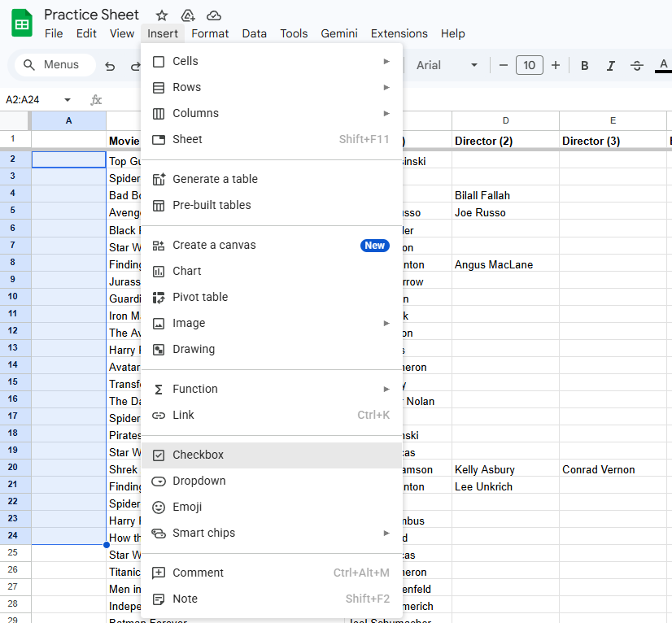Image resolution: width=672 pixels, height=623 pixels.
Task: Expand the Image submenu
Action: (x=271, y=323)
